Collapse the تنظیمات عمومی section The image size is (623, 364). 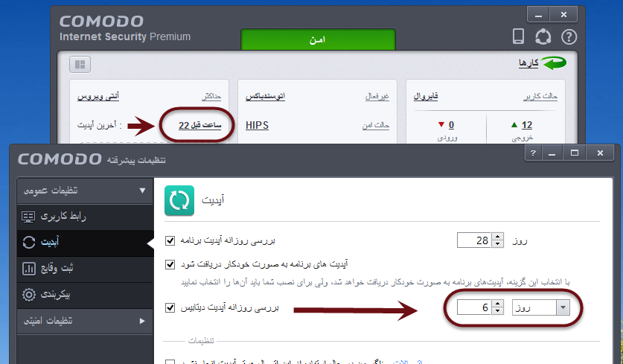click(85, 191)
